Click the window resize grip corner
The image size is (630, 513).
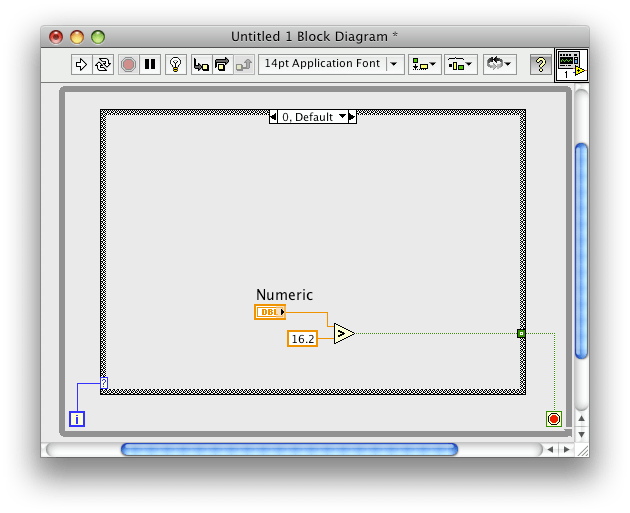coord(583,450)
